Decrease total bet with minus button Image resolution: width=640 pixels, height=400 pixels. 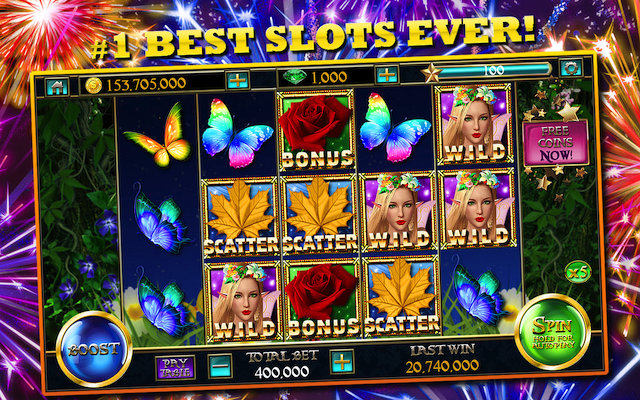pos(220,365)
